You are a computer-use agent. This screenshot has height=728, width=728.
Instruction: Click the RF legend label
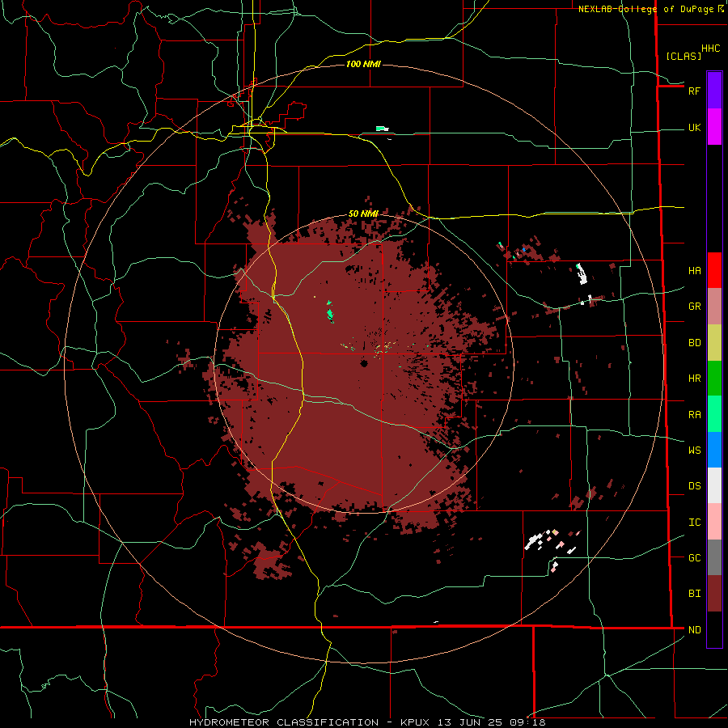(694, 91)
